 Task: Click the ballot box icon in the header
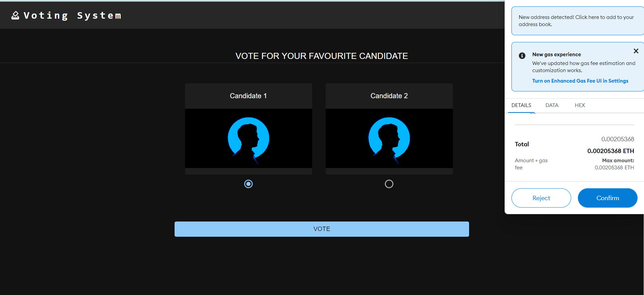coord(15,15)
